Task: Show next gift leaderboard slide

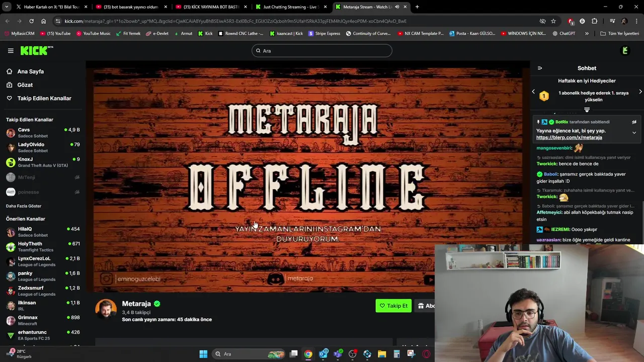Action: point(640,92)
